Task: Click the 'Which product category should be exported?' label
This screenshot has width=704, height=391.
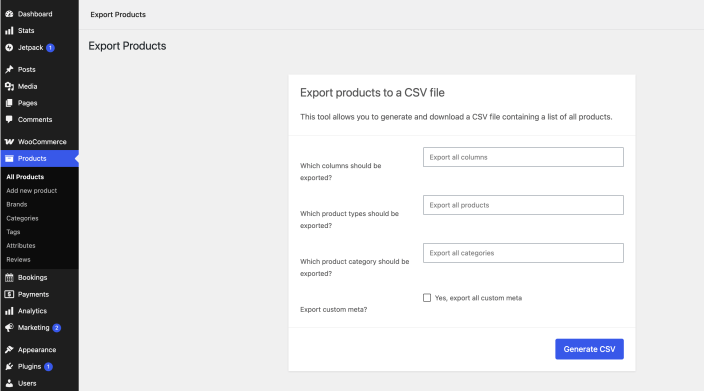Action: point(355,268)
